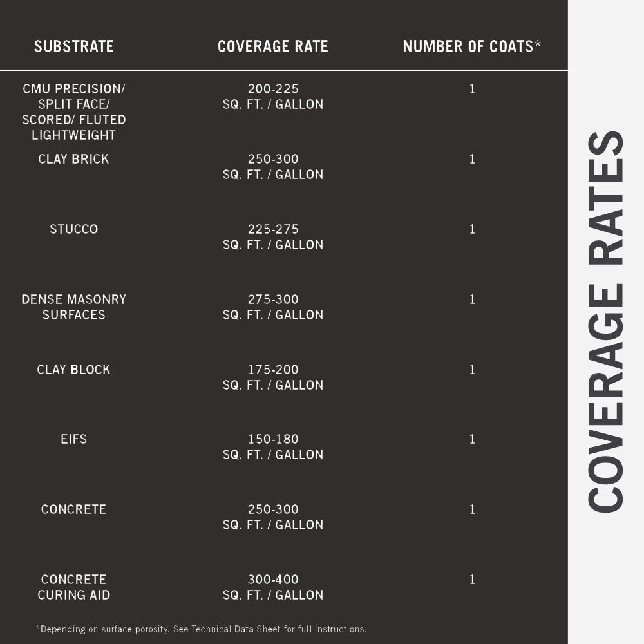Click the SUBSTRATE column header

(x=73, y=46)
